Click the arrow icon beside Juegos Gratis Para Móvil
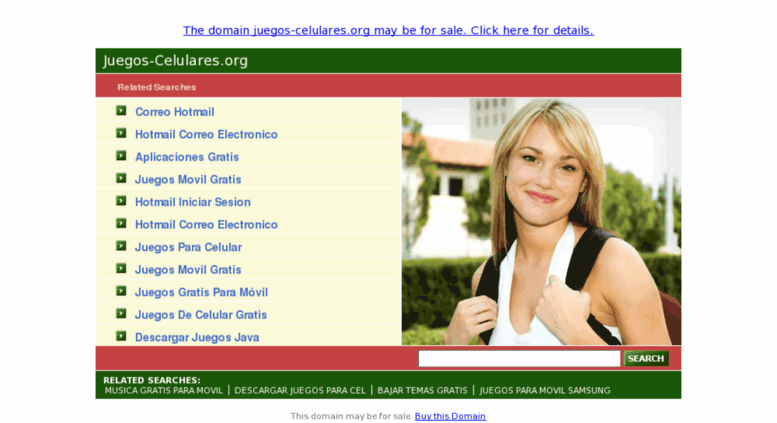Screen dimensions: 777x423 (x=121, y=291)
